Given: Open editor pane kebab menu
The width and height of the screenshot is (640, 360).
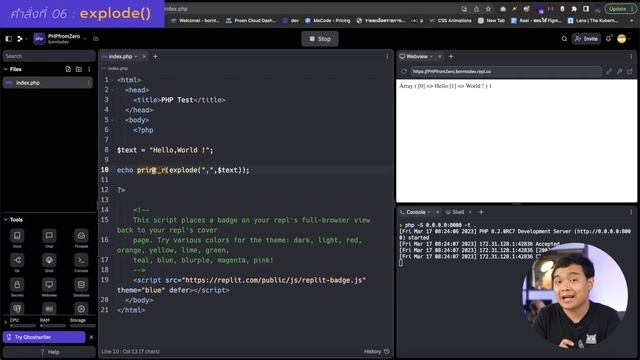Looking at the screenshot, I should [387, 56].
